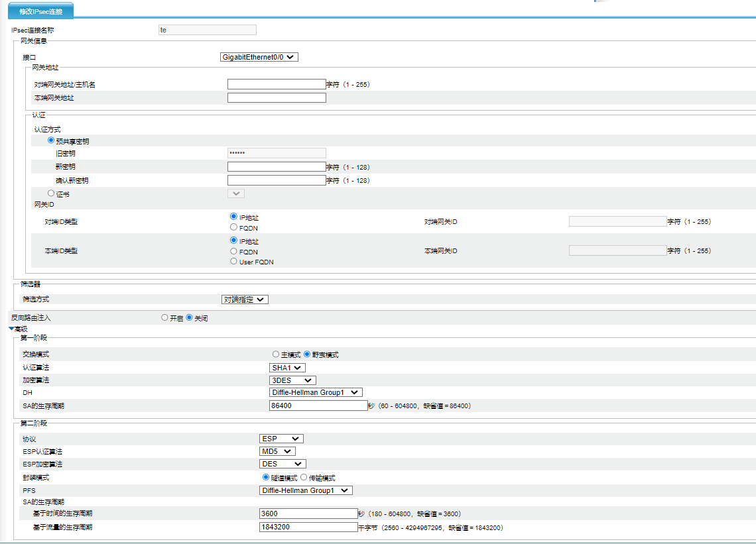The width and height of the screenshot is (756, 544).
Task: Click the 本端网关地址 input field
Action: click(277, 98)
